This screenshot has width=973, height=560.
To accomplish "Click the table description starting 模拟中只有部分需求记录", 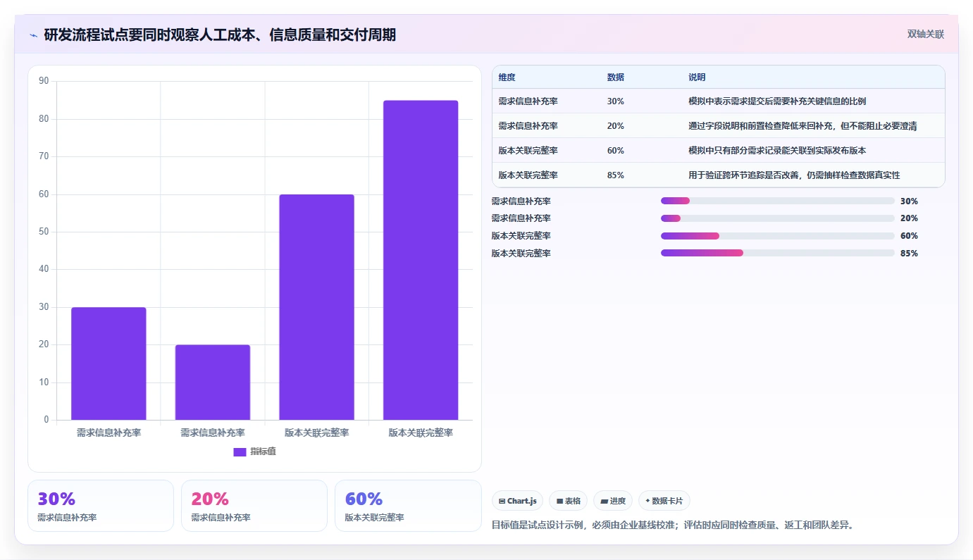I will tap(777, 151).
